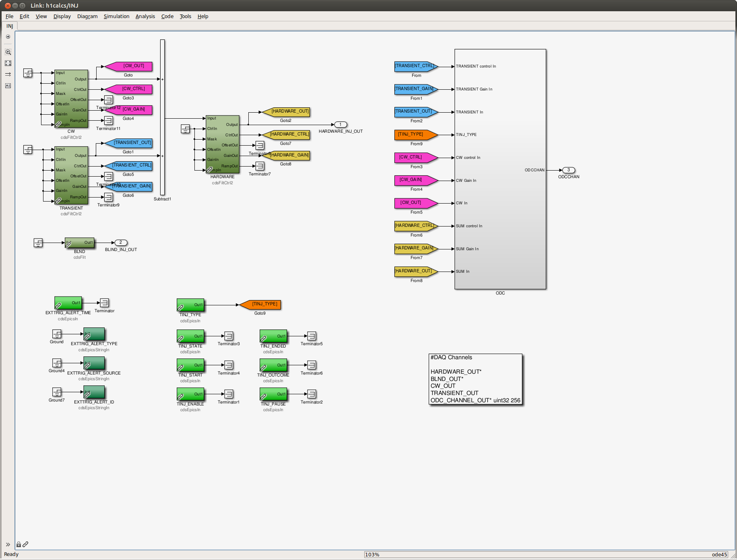The height and width of the screenshot is (560, 737).
Task: Select the TINJ_START EPICS block
Action: coord(190,365)
